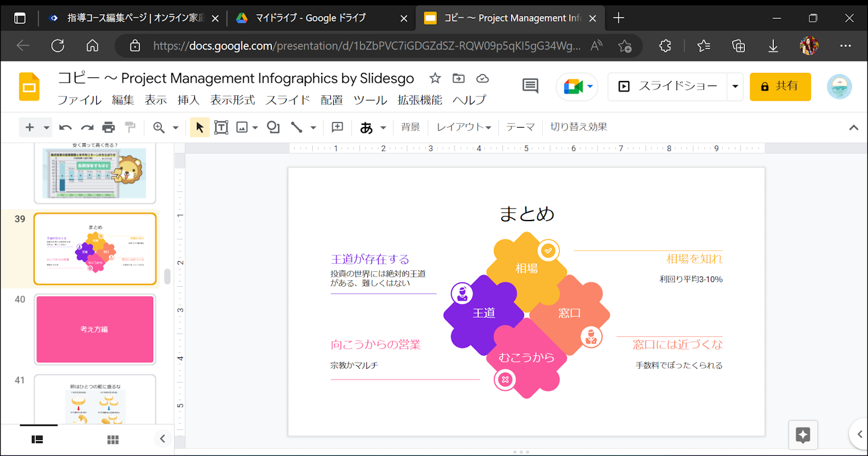This screenshot has height=456, width=868.
Task: Collapse the slide filmstrip panel
Action: [x=162, y=438]
